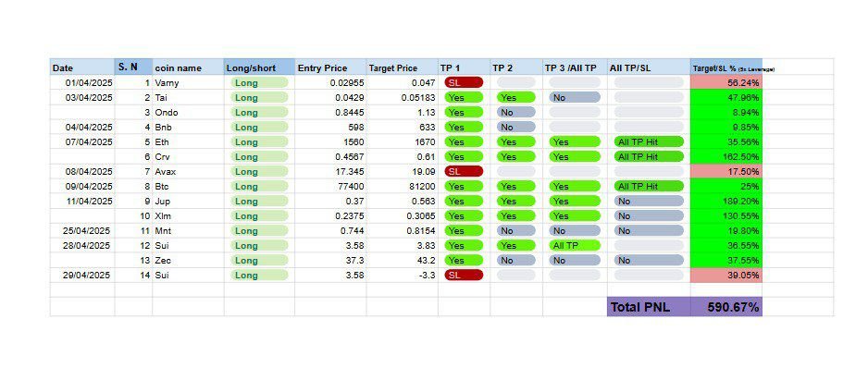The width and height of the screenshot is (868, 368).
Task: Select the Crv 162.50% result cell
Action: click(726, 156)
